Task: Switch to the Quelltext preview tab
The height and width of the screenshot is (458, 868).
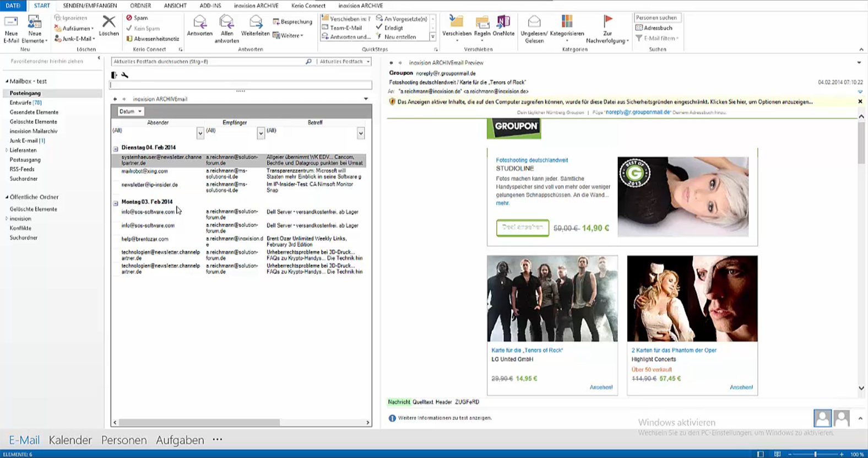Action: tap(422, 402)
